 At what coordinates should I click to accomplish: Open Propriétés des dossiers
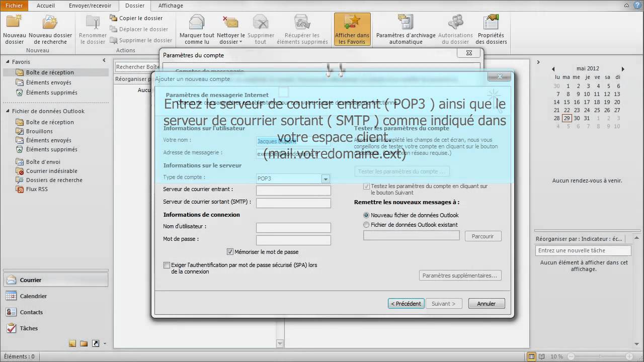coord(491,30)
